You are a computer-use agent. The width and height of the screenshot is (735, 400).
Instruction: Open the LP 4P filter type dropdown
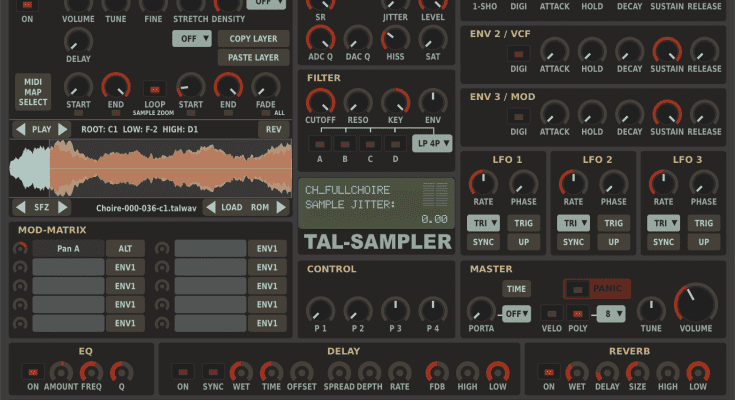(x=432, y=143)
